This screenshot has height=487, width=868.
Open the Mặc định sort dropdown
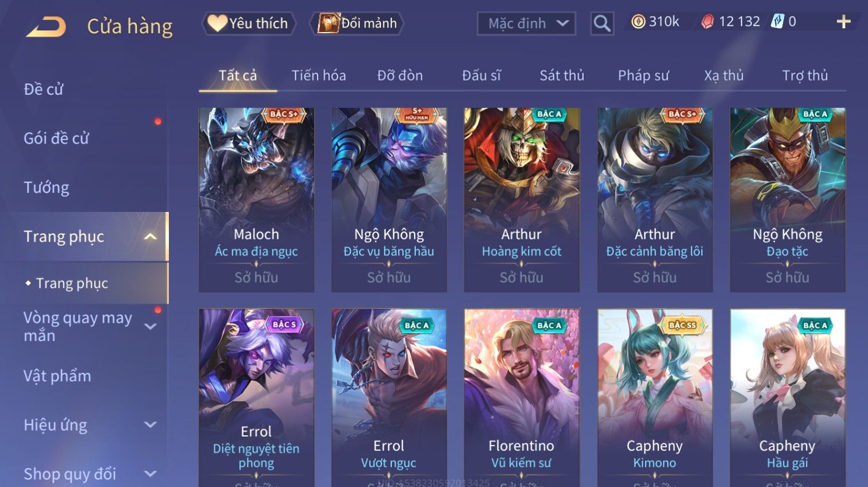click(526, 24)
